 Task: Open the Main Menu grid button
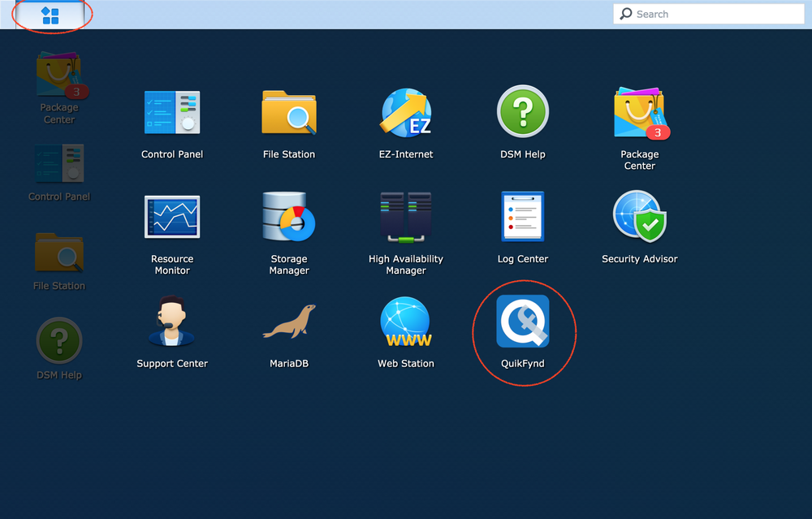50,15
